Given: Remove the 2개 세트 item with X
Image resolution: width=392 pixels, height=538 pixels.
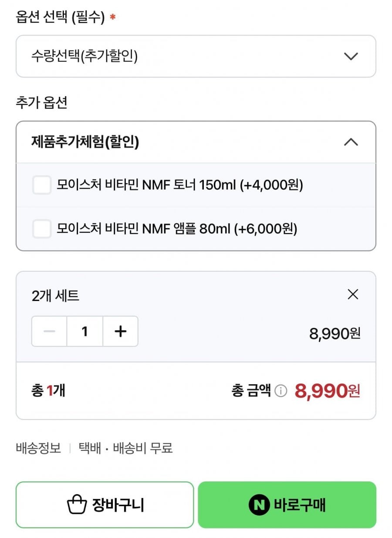Looking at the screenshot, I should coord(353,294).
